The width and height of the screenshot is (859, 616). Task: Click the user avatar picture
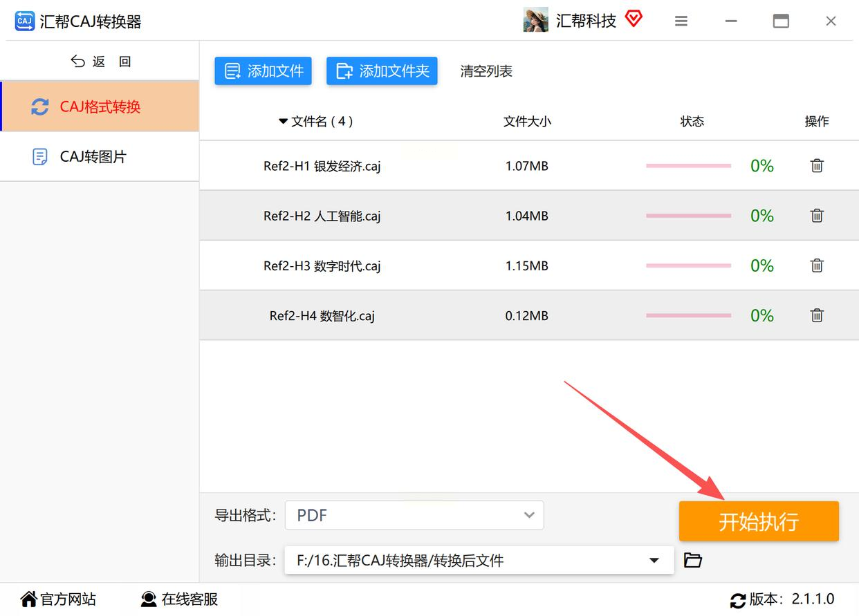(536, 21)
